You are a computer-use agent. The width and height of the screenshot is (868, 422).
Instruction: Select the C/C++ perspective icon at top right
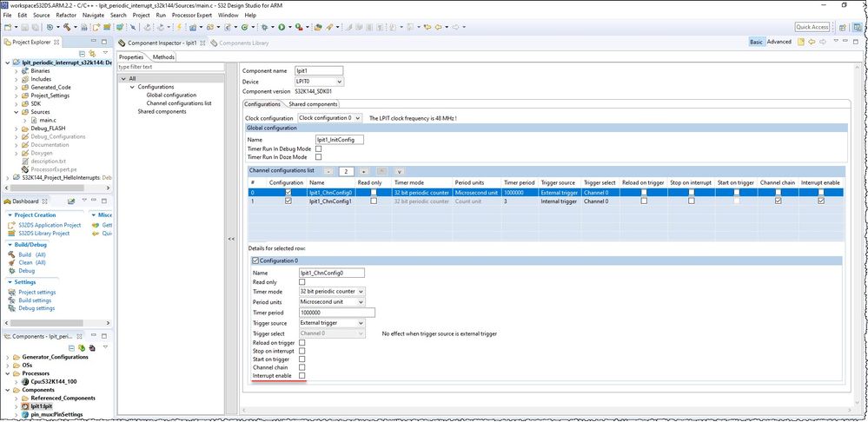(x=858, y=27)
